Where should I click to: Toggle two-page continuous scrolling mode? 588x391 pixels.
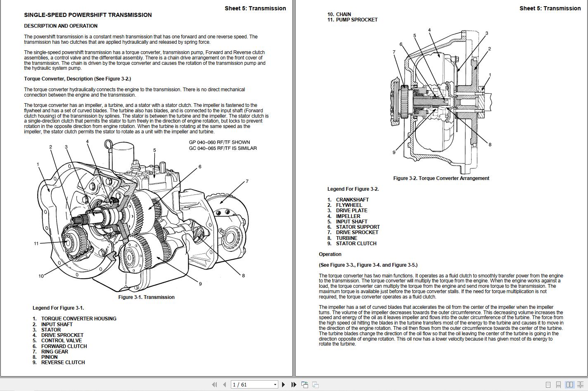point(581,384)
